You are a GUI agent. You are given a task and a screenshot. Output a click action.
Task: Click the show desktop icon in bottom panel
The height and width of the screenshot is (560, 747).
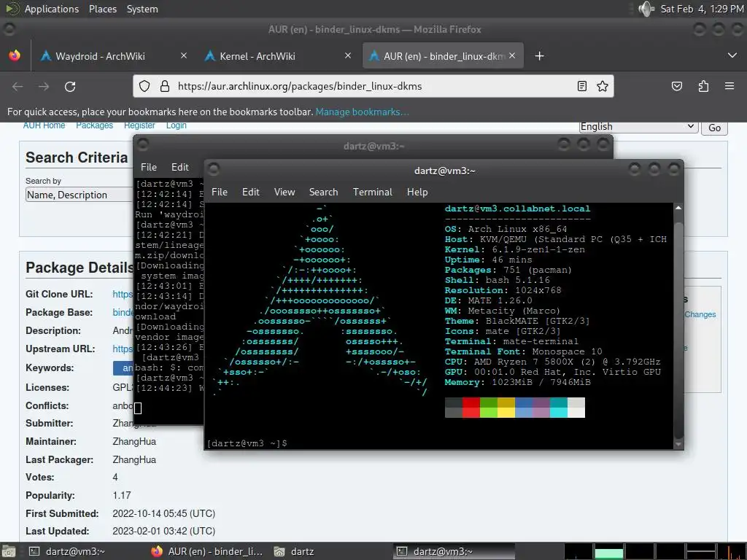click(7, 551)
